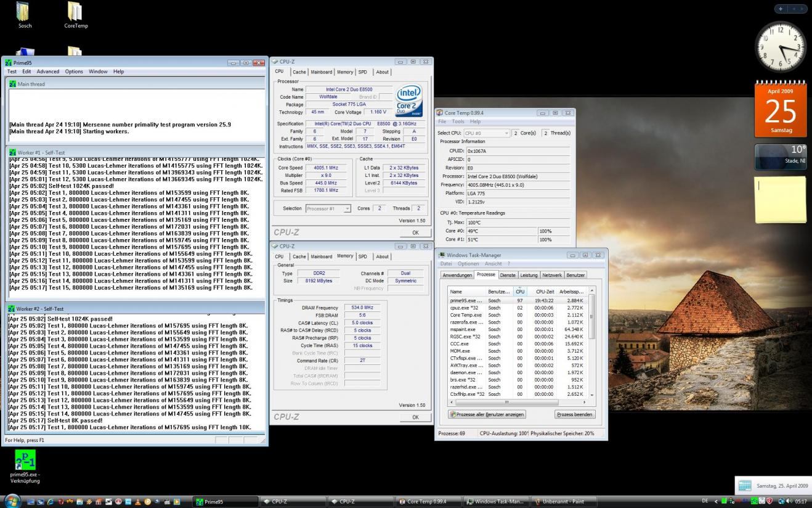Switch to Dienste tab in Task-Manager
The height and width of the screenshot is (508, 812).
(x=508, y=275)
